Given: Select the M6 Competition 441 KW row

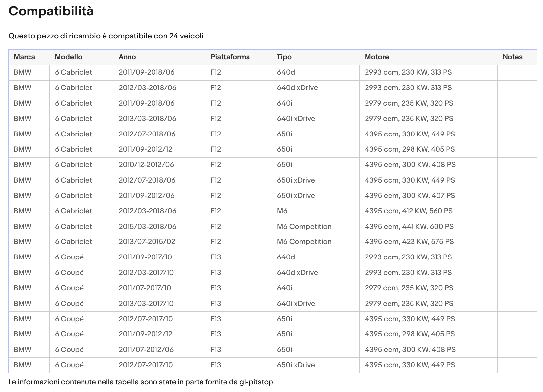Looking at the screenshot, I should click(272, 227).
